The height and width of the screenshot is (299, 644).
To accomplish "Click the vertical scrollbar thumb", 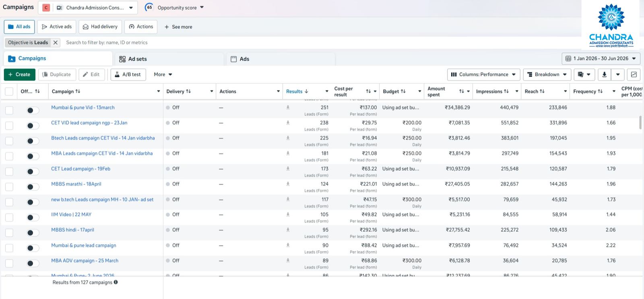I will pyautogui.click(x=640, y=123).
